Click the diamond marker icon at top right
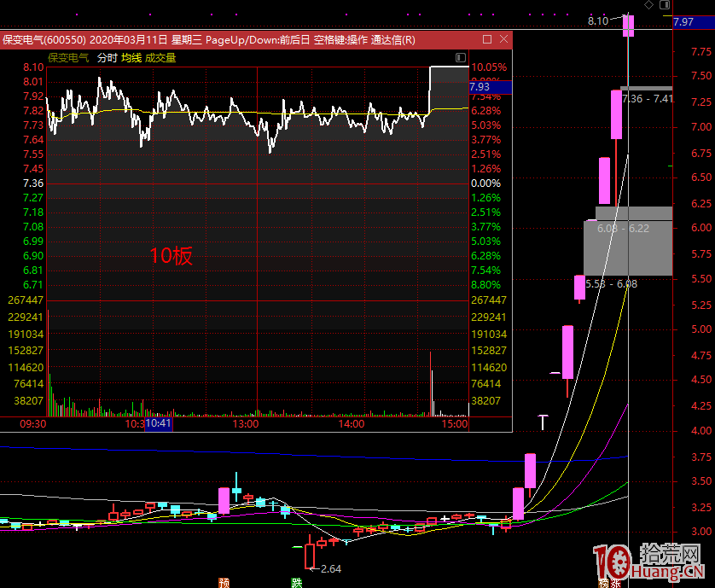715x588 pixels. coord(648,5)
